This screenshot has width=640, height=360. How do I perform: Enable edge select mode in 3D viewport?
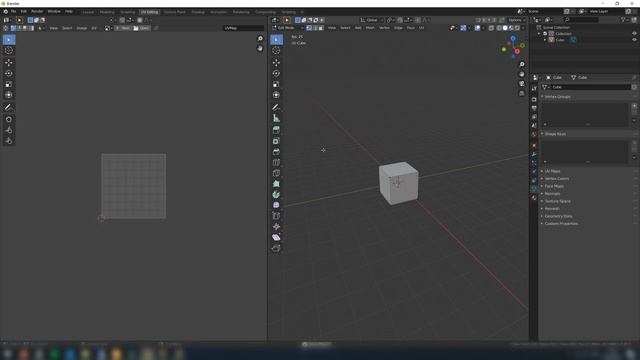click(315, 28)
